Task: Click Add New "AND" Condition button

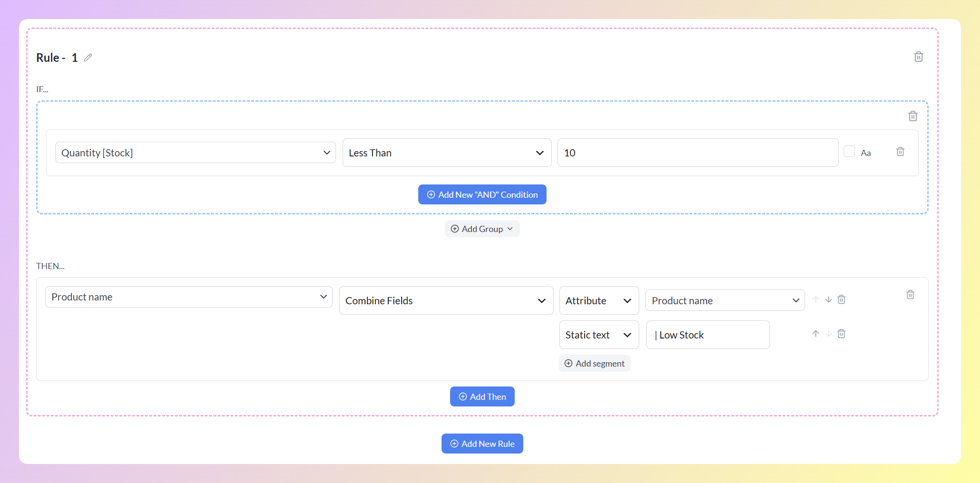Action: 482,194
